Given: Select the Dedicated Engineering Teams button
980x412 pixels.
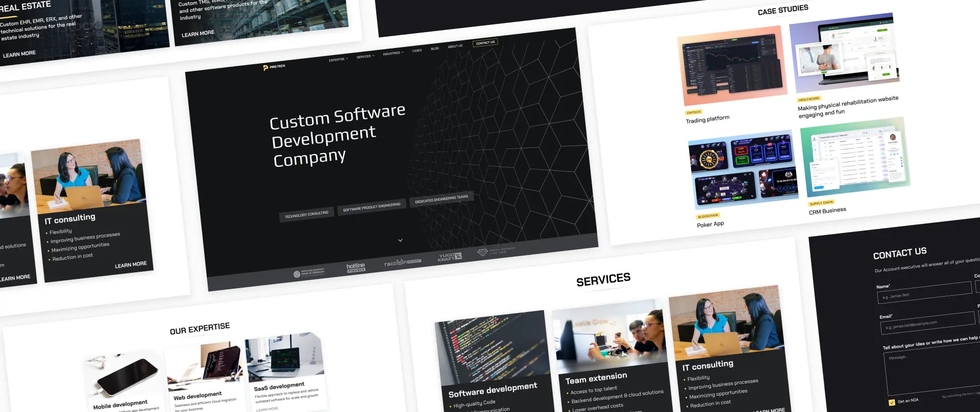Looking at the screenshot, I should tap(442, 199).
